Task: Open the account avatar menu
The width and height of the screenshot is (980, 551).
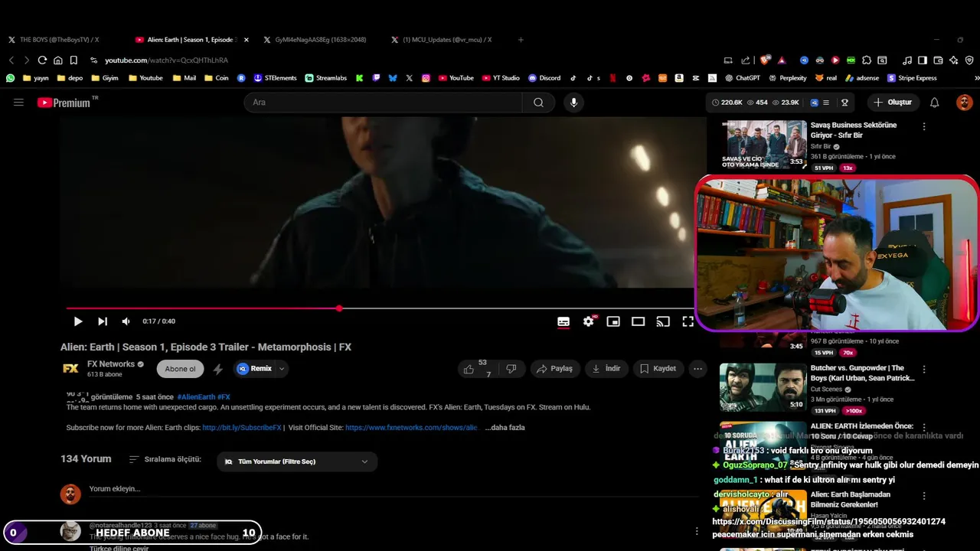Action: [965, 103]
